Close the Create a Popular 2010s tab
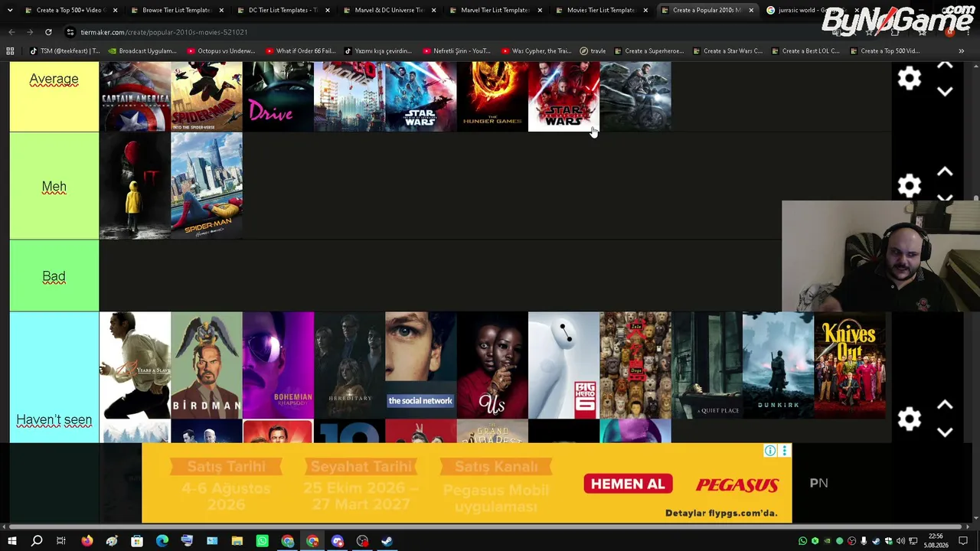 pos(751,10)
